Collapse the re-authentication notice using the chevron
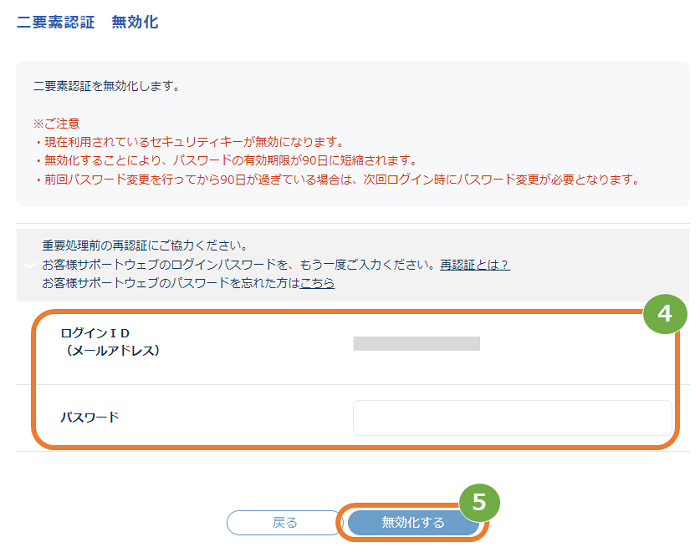The height and width of the screenshot is (557, 700). (29, 265)
